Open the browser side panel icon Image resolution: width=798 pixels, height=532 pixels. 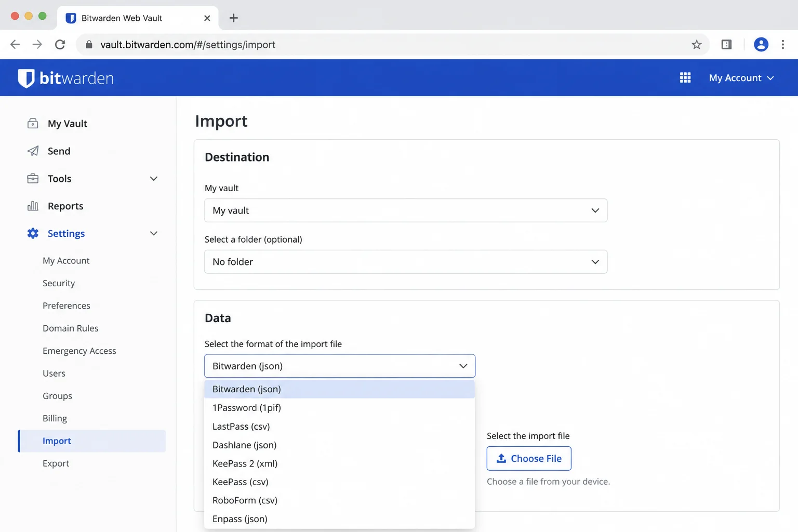click(726, 45)
